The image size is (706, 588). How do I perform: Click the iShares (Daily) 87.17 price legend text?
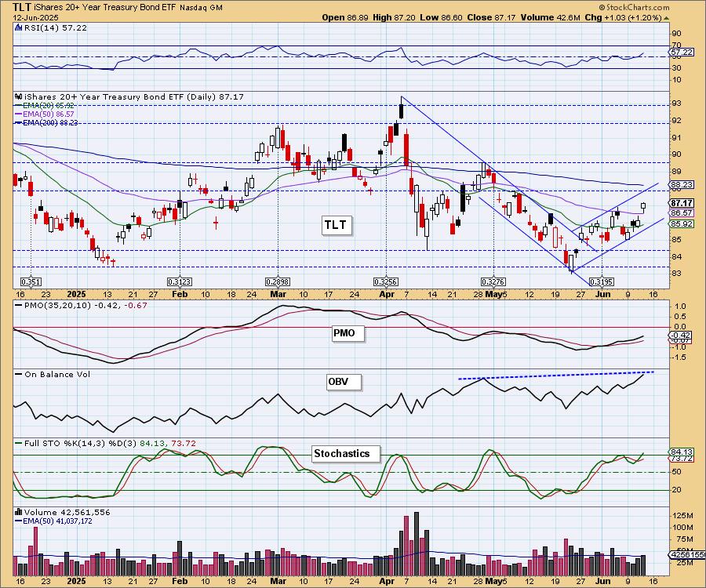click(133, 96)
